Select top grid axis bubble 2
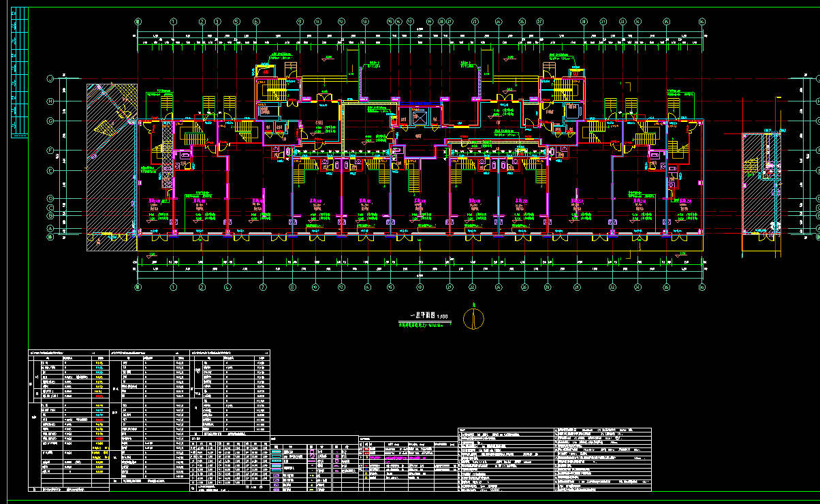820x504 pixels. point(202,22)
